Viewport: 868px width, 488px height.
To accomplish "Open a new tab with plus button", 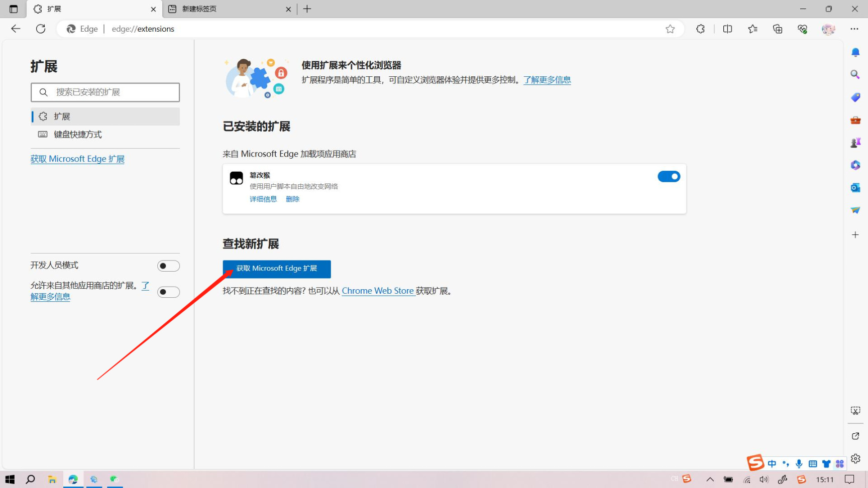I will click(x=307, y=9).
